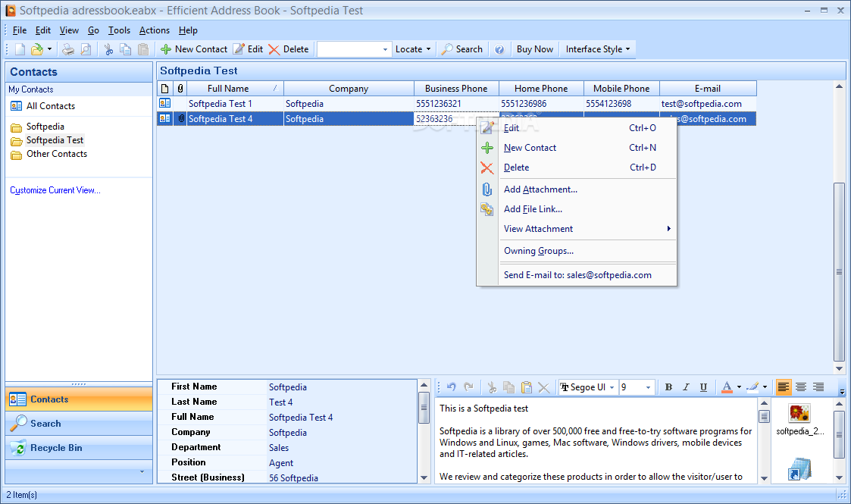Expand the navigation pane options chevron
Screen dimensions: 851x504
coord(142,472)
